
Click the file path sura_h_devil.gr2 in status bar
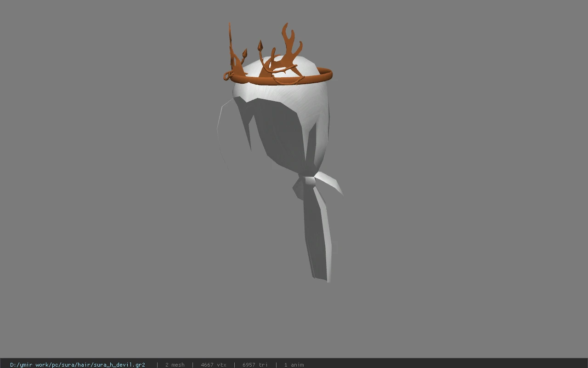click(x=78, y=365)
